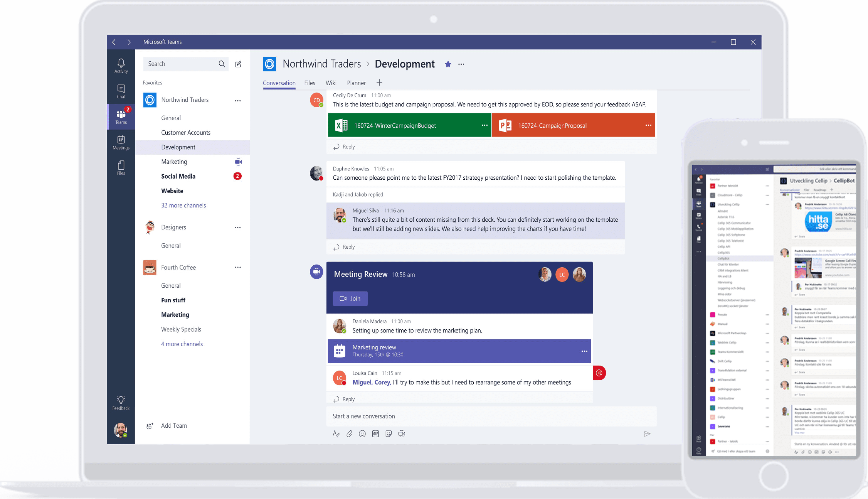
Task: Click the new chat compose icon
Action: pyautogui.click(x=239, y=64)
